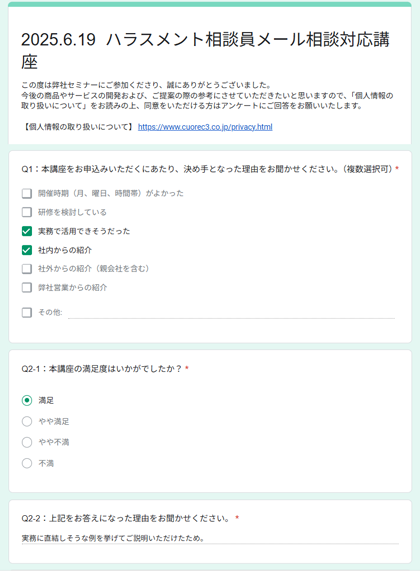Check 社外からの紹介（親会社を含む） checkbox
Screen dimensions: 420x571
click(x=27, y=269)
